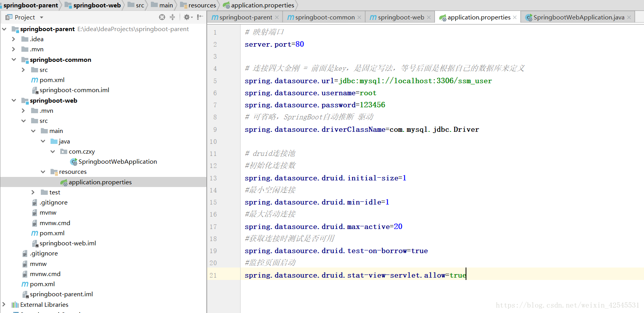
Task: Click the hide Project panel icon
Action: (x=200, y=17)
